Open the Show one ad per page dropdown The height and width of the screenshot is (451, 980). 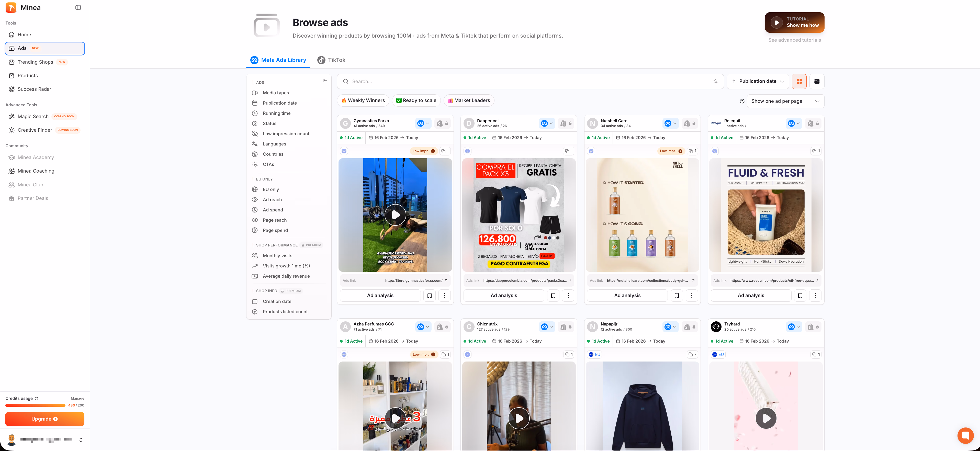pyautogui.click(x=785, y=101)
